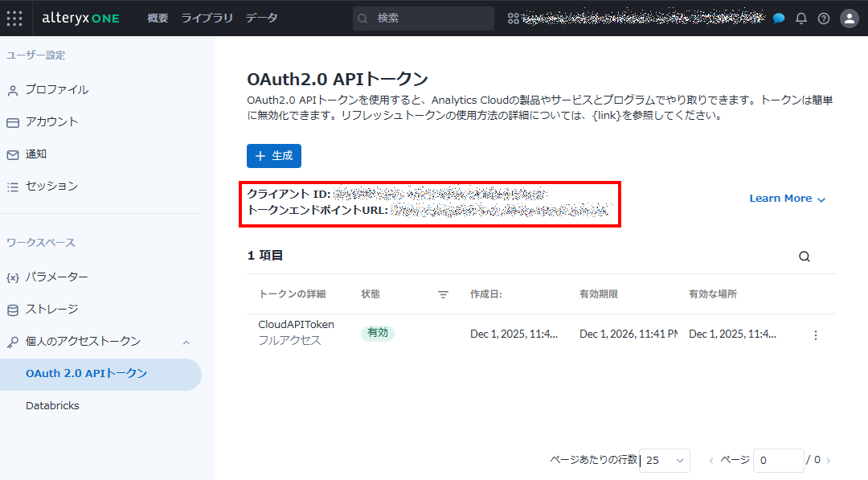Open rows per page dropdown
The width and height of the screenshot is (868, 480).
665,460
